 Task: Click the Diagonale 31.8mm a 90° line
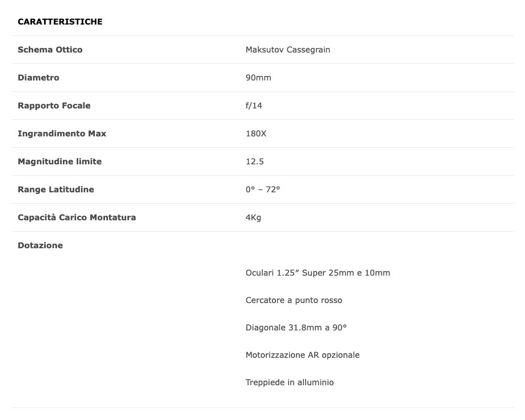tap(296, 328)
